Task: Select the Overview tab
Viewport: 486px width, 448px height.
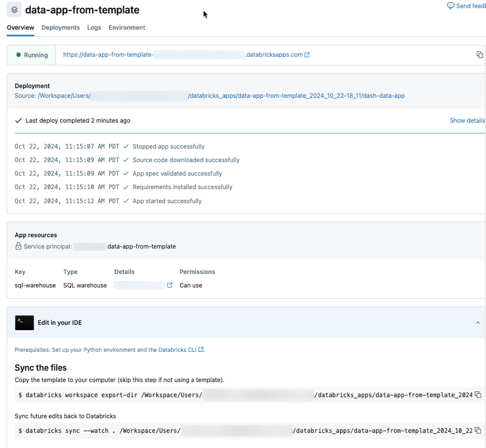Action: (21, 28)
